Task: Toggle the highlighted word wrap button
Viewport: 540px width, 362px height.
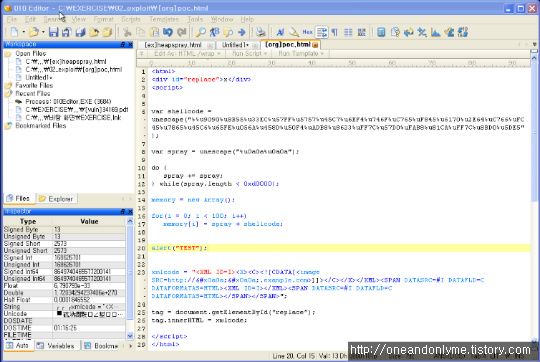Action: 322,32
